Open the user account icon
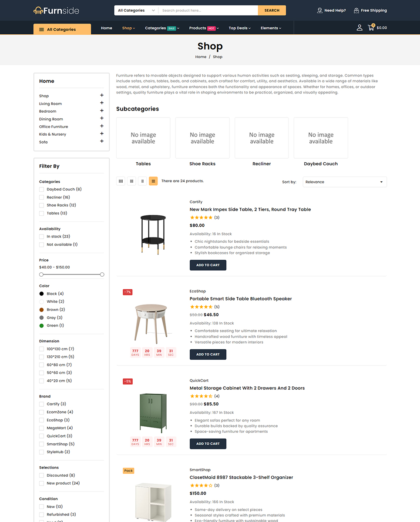This screenshot has height=522, width=420. [x=360, y=28]
